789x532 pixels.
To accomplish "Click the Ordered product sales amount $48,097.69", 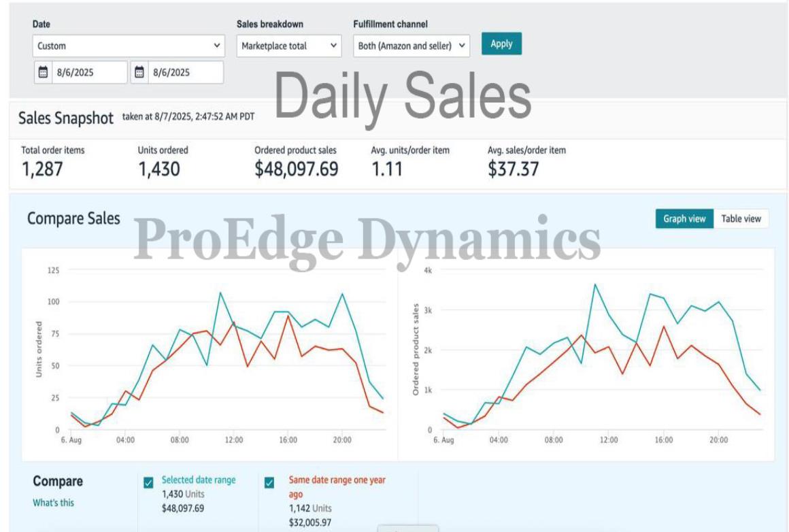I will (296, 169).
